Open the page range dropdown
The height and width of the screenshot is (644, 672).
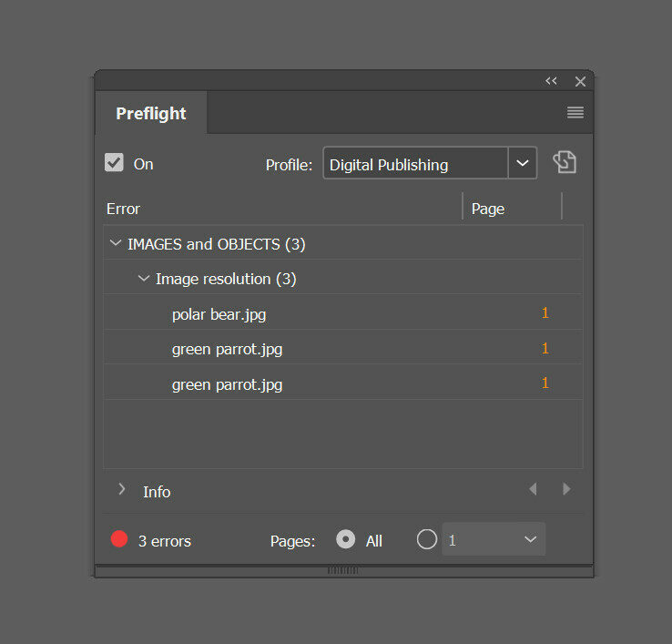point(530,539)
